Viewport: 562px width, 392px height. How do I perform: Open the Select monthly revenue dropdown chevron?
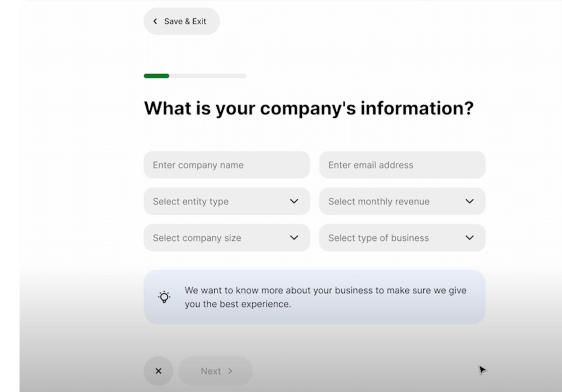[469, 201]
